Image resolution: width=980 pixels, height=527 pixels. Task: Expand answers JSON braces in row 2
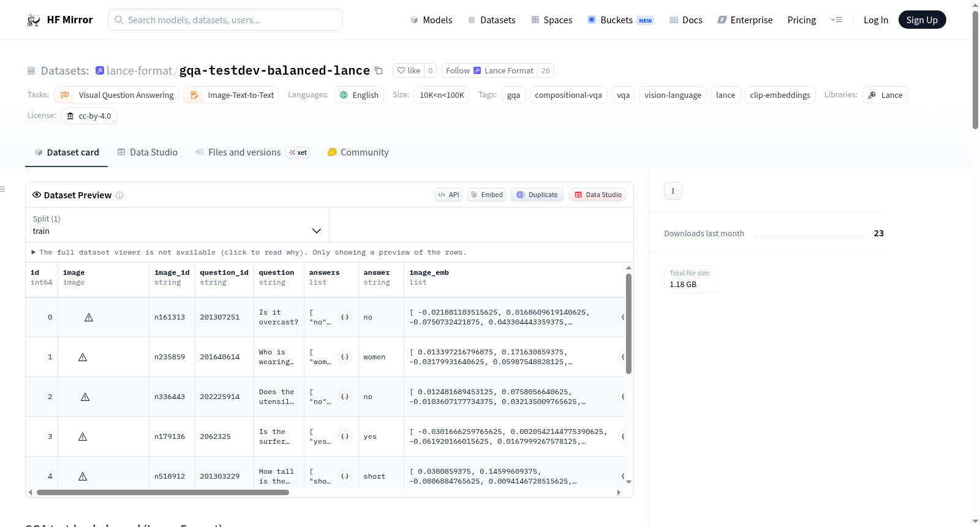345,397
